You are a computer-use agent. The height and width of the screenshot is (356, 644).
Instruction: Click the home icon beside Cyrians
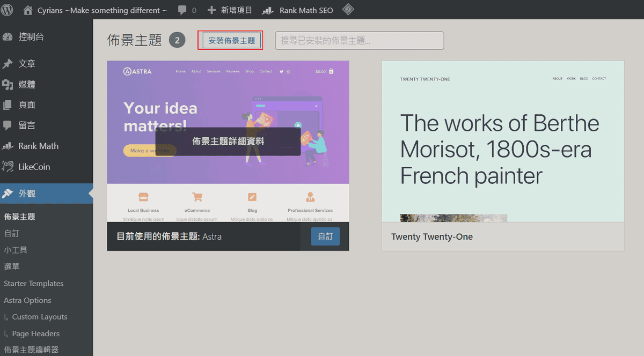tap(28, 10)
